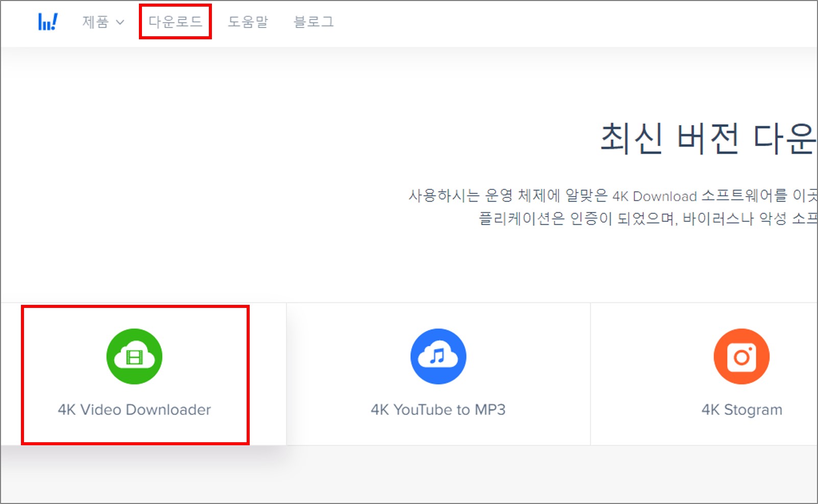Viewport: 818px width, 504px height.
Task: Select the 4K Video Downloader label
Action: 134,410
